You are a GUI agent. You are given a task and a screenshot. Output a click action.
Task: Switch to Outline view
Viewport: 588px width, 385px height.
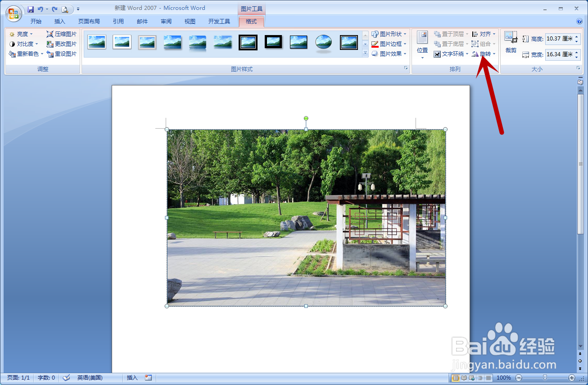(480, 378)
